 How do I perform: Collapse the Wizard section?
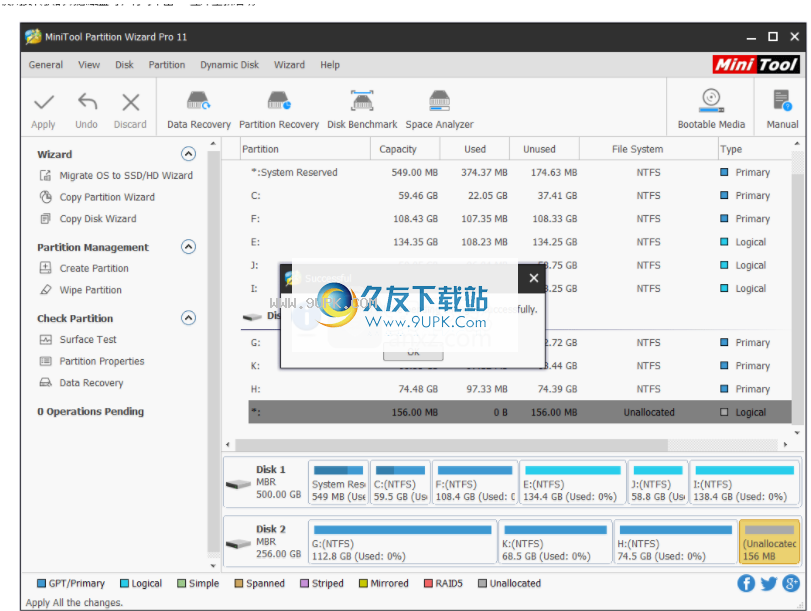[x=188, y=154]
